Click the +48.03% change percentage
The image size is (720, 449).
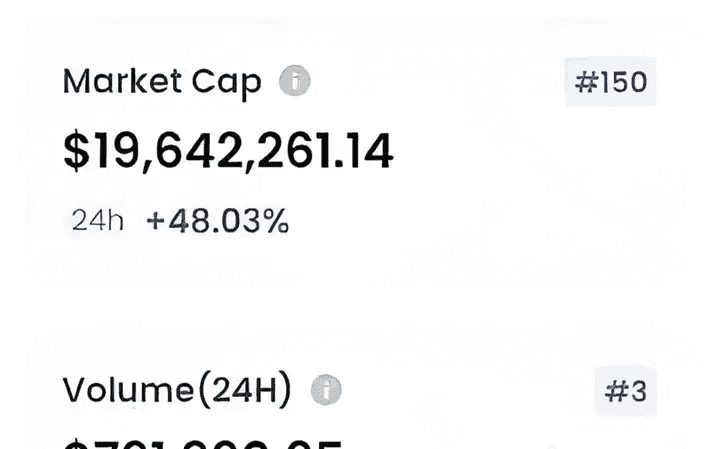click(218, 221)
